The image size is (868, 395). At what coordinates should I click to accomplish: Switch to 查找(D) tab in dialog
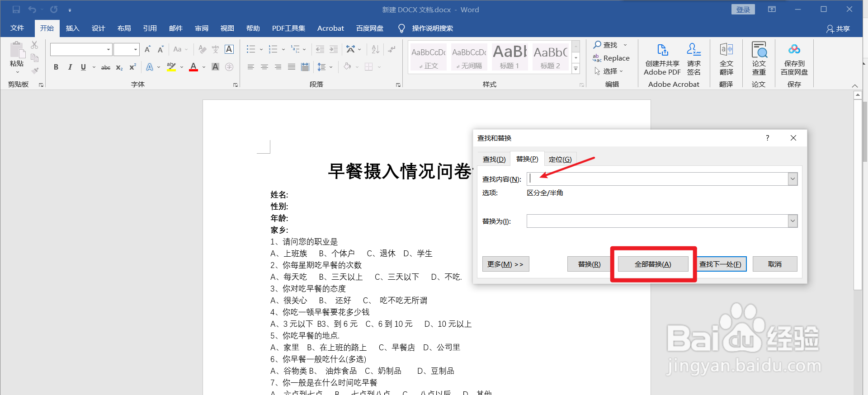494,159
